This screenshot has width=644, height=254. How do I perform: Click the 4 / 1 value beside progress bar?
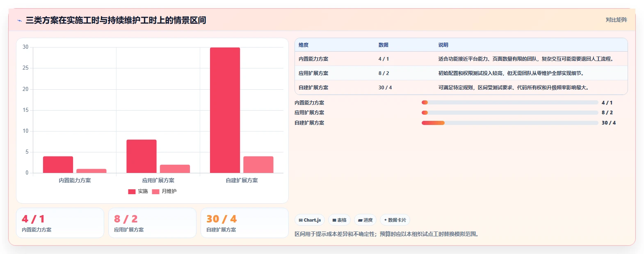click(607, 103)
